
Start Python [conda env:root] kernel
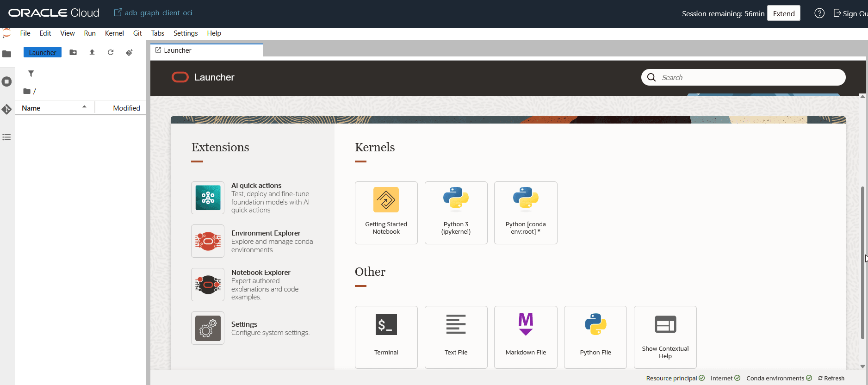point(526,213)
